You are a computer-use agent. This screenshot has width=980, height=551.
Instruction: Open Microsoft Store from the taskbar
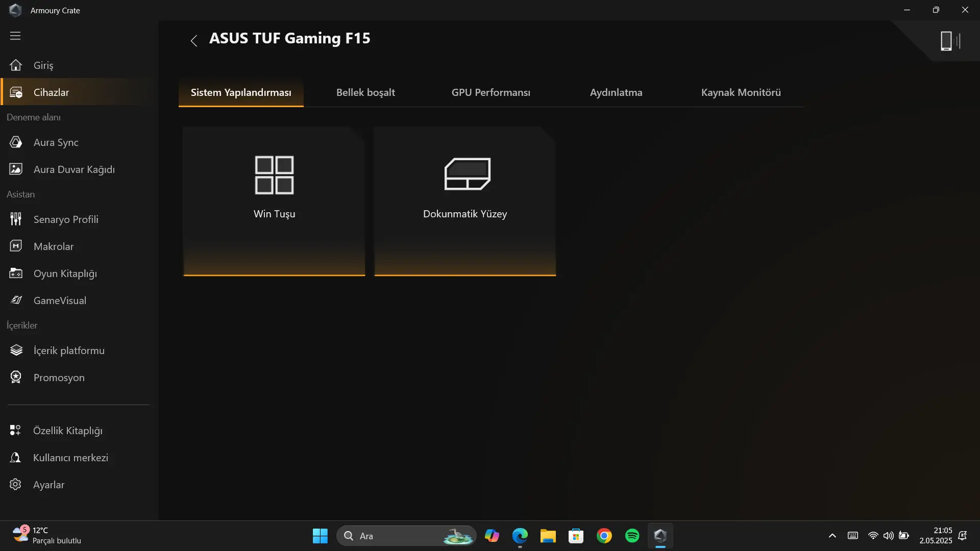click(x=576, y=536)
